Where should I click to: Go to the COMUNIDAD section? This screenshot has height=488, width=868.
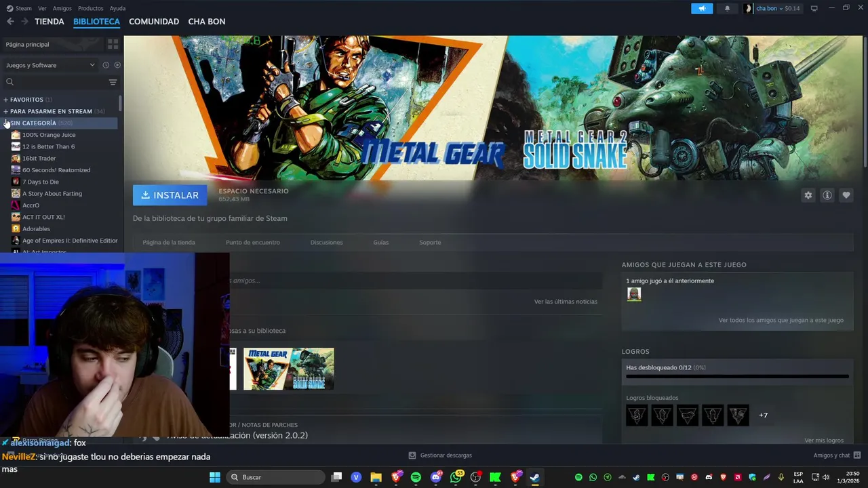154,22
